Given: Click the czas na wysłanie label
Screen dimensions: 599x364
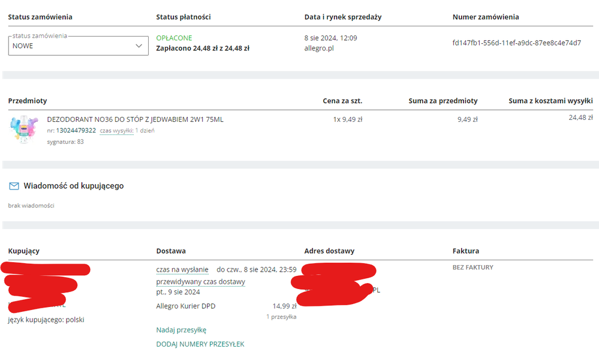Looking at the screenshot, I should point(182,270).
